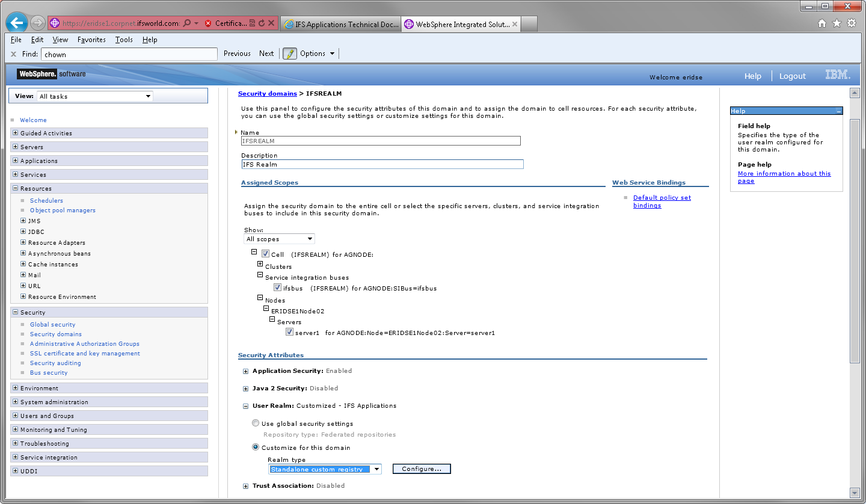
Task: Open Bus security link
Action: click(x=48, y=373)
